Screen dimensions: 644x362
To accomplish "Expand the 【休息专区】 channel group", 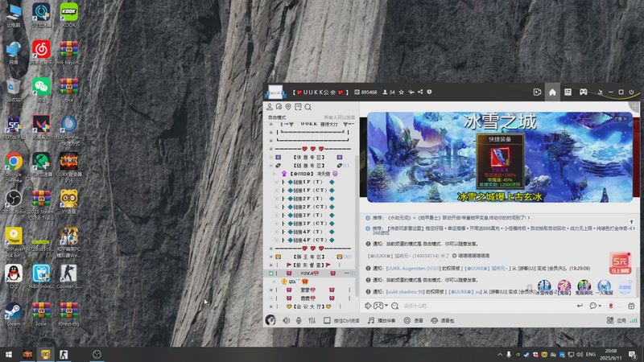I will click(271, 157).
